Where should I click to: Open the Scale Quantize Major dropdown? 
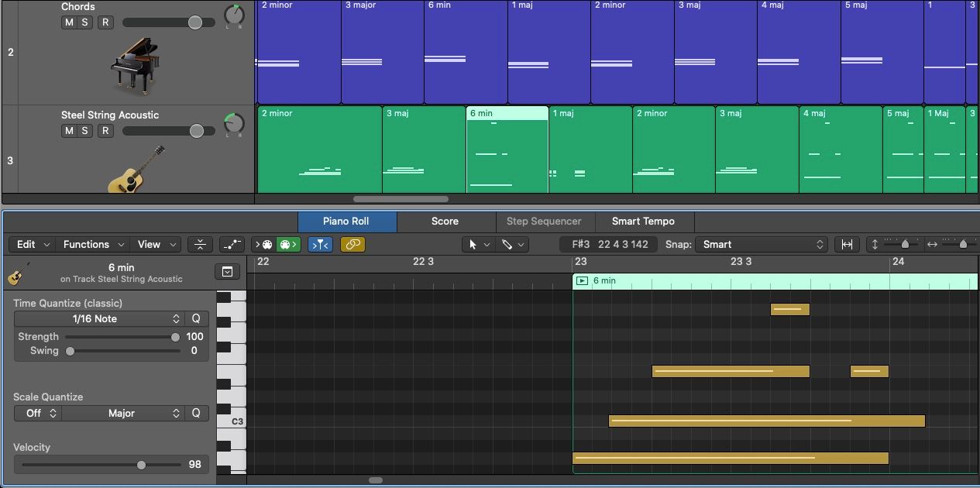click(x=122, y=413)
